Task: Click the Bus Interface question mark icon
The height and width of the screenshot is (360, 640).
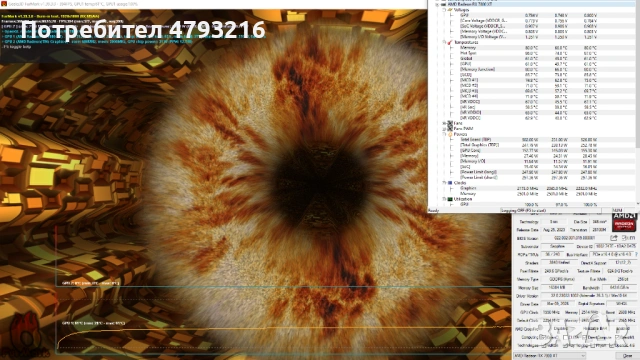Action: pyautogui.click(x=636, y=254)
